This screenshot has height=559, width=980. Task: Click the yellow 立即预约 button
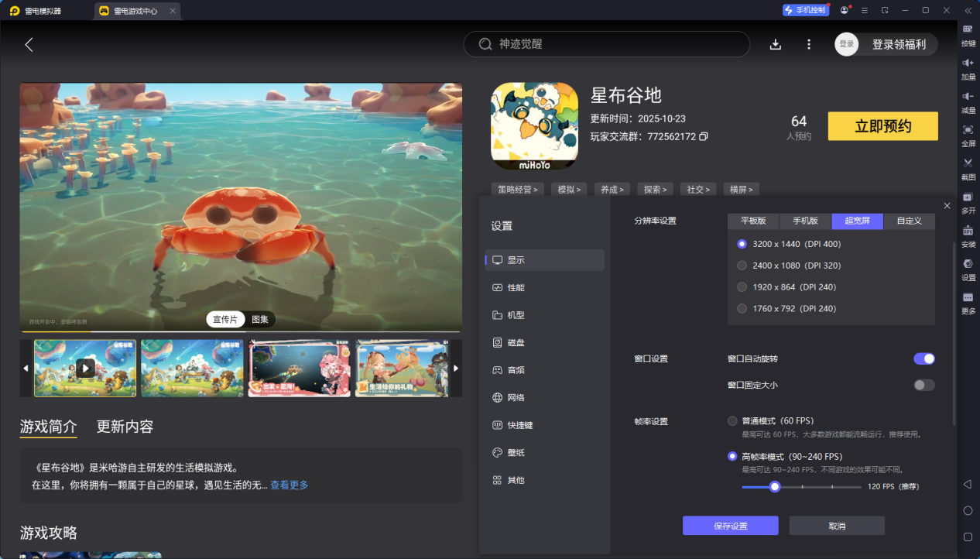coord(882,126)
